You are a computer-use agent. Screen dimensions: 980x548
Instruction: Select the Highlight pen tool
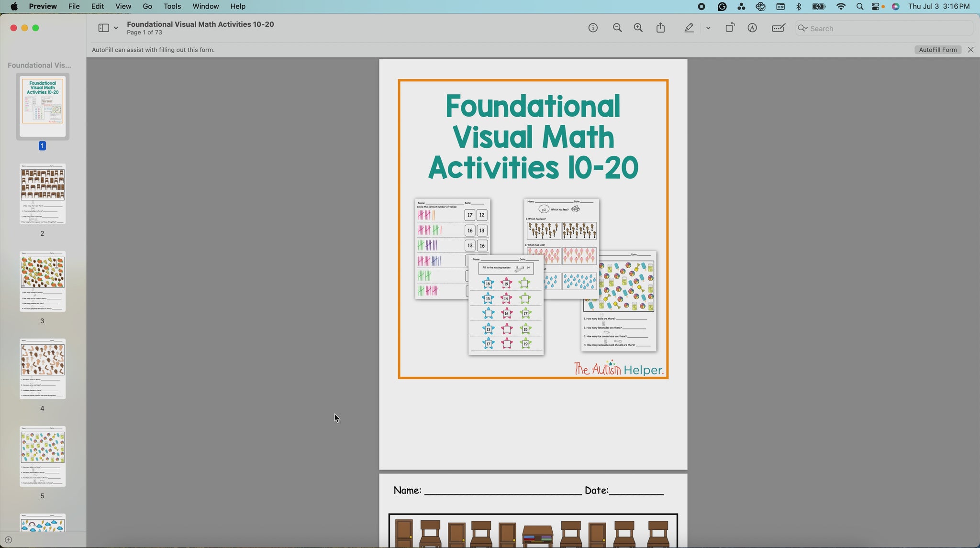click(689, 28)
